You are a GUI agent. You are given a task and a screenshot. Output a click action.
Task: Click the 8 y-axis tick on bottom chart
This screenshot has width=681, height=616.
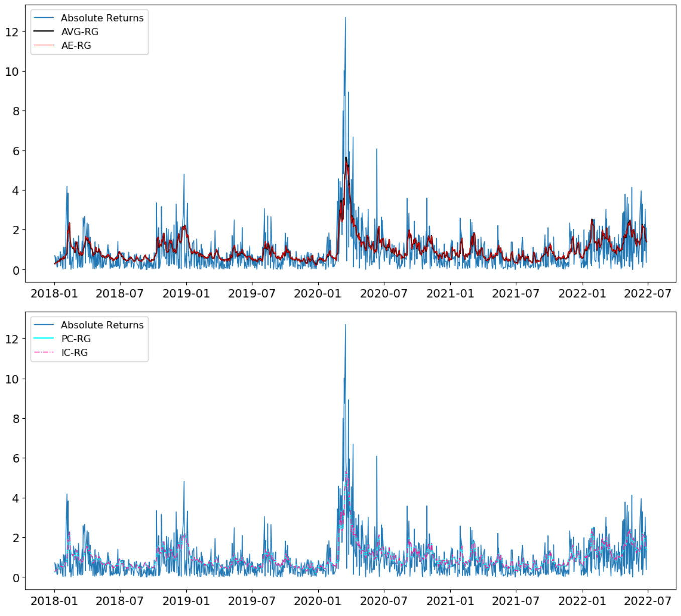tap(16, 419)
